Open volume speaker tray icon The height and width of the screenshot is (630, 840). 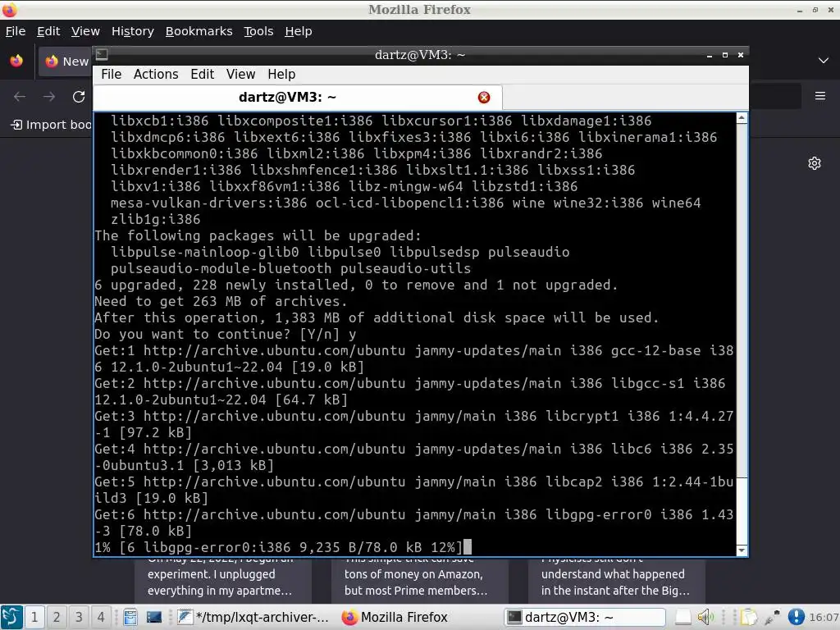705,617
